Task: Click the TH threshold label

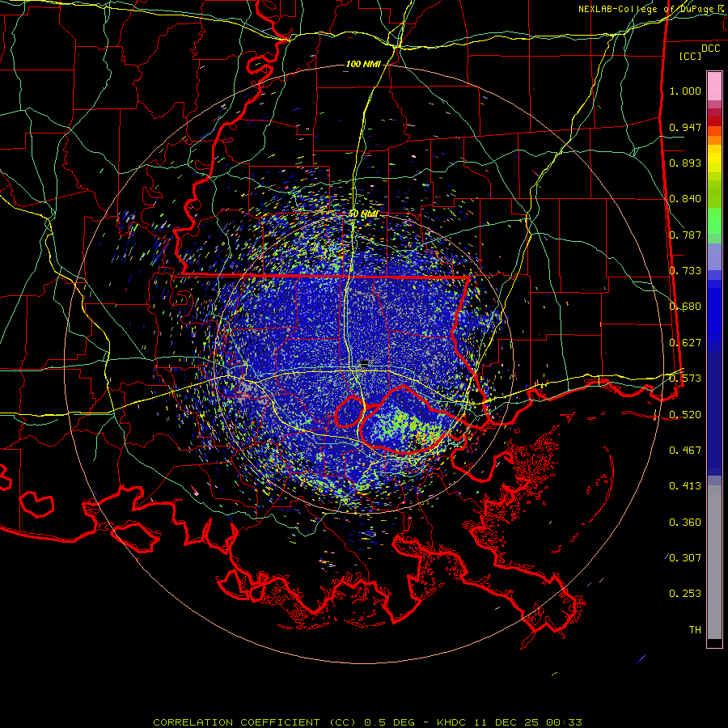Action: point(695,630)
